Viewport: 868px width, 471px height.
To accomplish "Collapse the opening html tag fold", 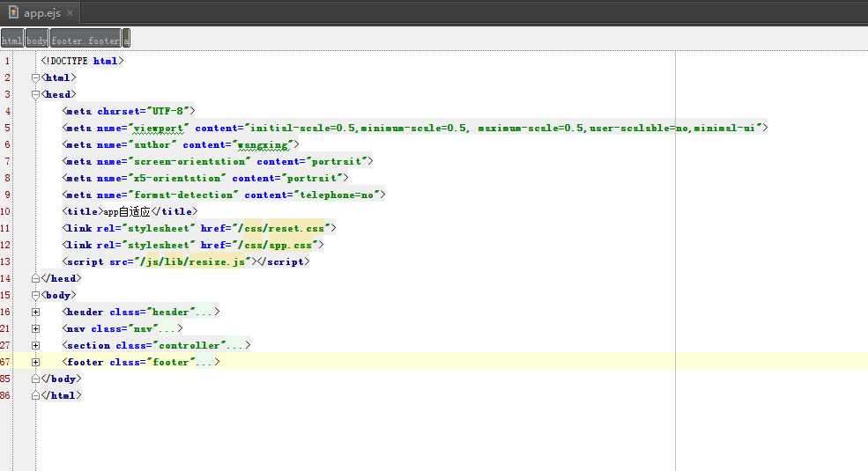I will tap(35, 77).
